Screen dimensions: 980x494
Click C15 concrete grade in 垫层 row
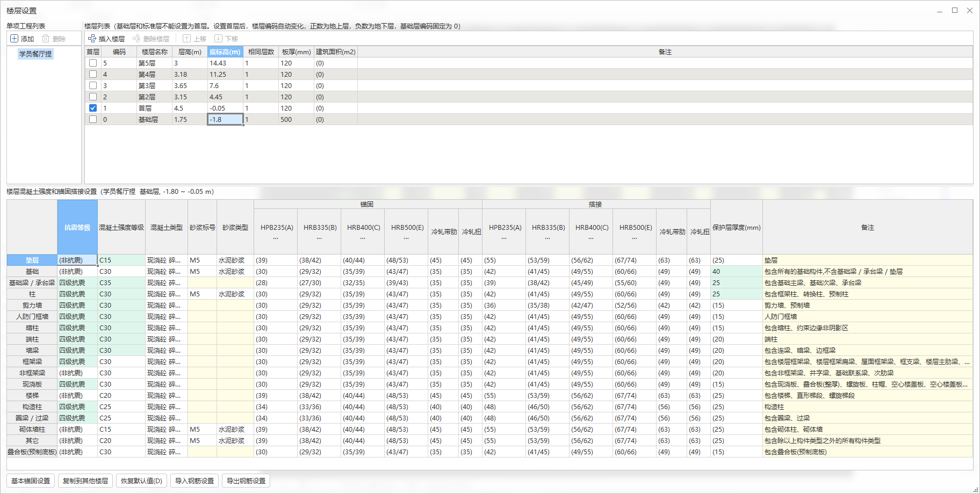tap(121, 260)
